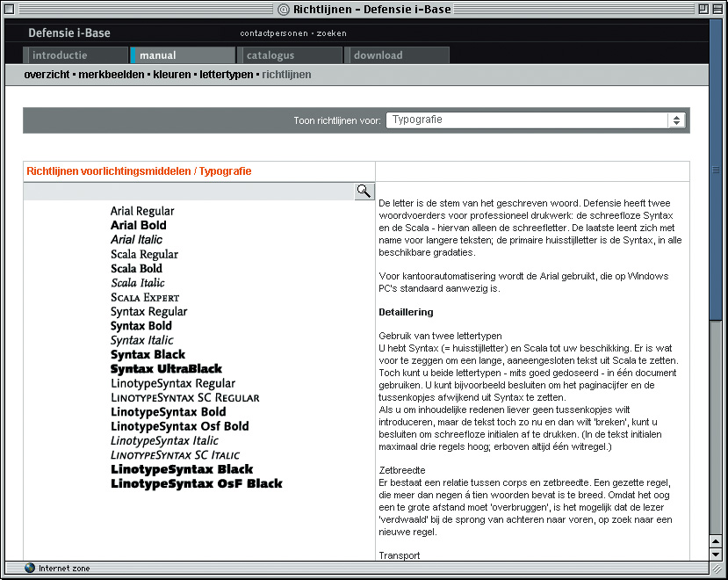Click the scrollbar up arrow
Image resolution: width=728 pixels, height=580 pixels.
tap(716, 542)
